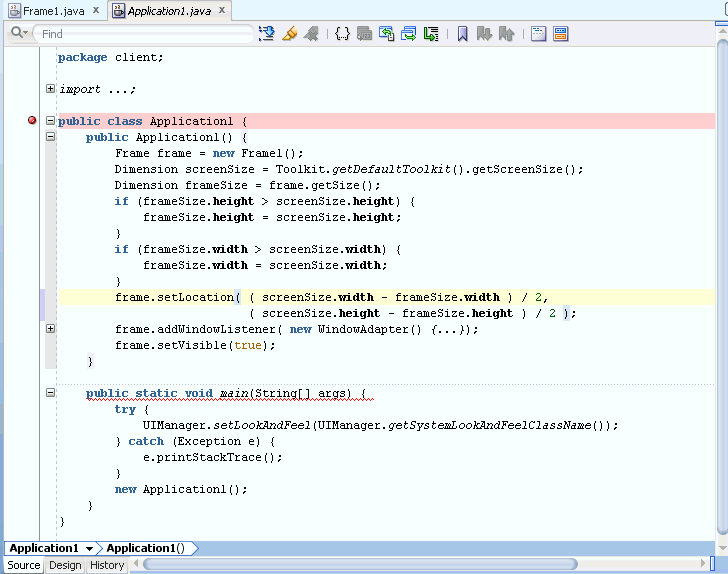This screenshot has height=574, width=728.
Task: Click on 'printStackTrace' in the catch block
Action: pos(209,457)
